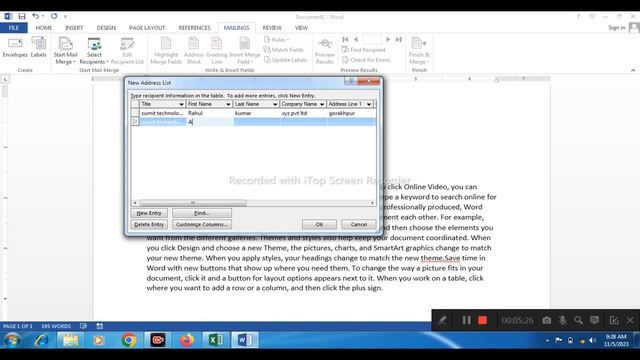
Task: Click Edit Recipient List icon
Action: coord(127,51)
